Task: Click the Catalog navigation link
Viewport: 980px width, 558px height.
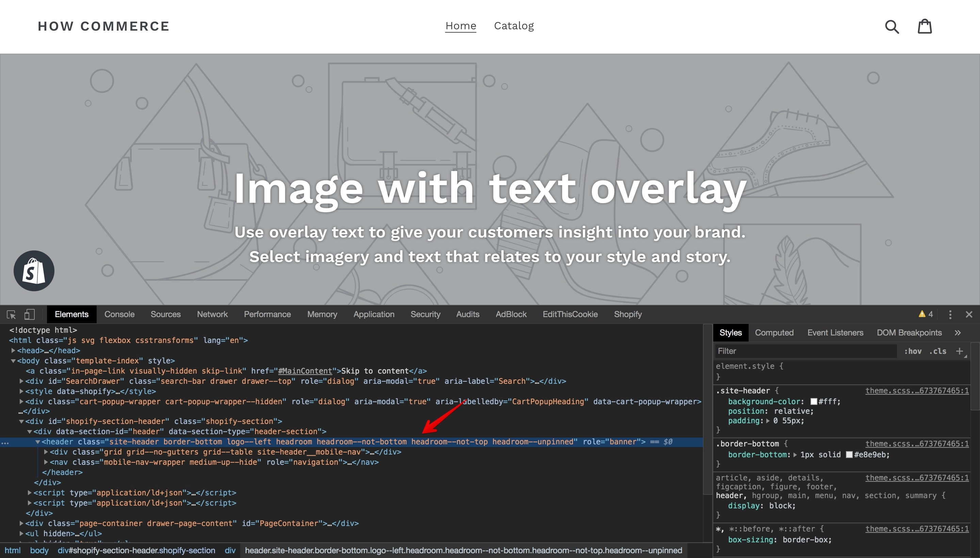Action: pyautogui.click(x=514, y=26)
